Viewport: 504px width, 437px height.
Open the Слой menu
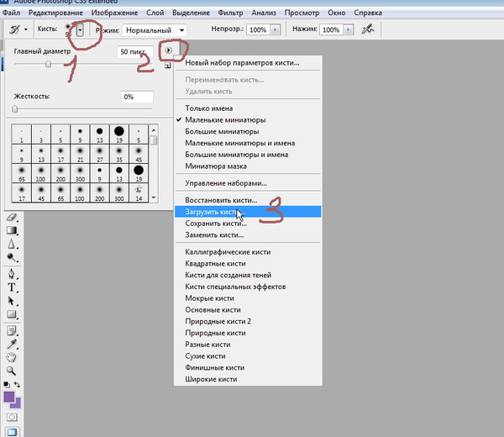pos(155,13)
